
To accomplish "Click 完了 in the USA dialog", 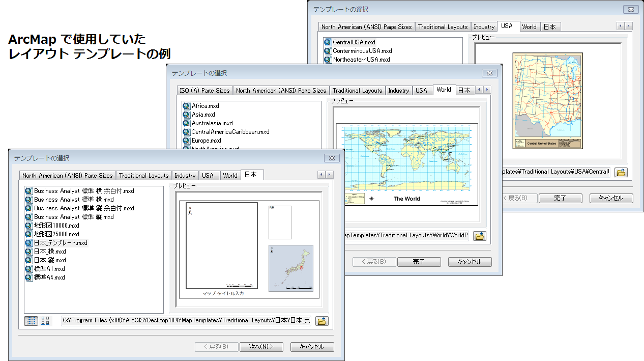I will [560, 198].
